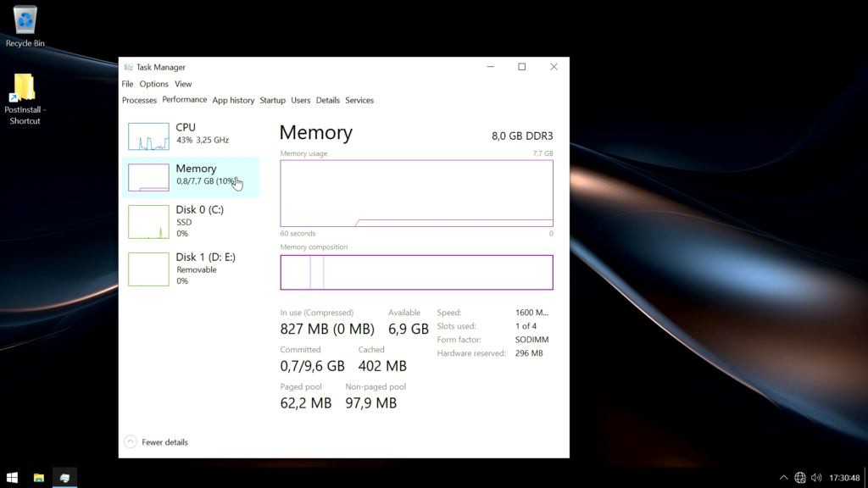Open the Options menu
This screenshot has width=868, height=488.
(154, 84)
